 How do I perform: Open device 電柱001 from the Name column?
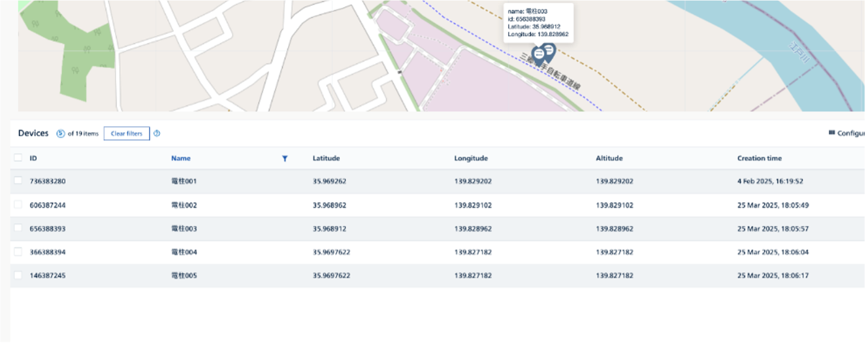coord(184,182)
